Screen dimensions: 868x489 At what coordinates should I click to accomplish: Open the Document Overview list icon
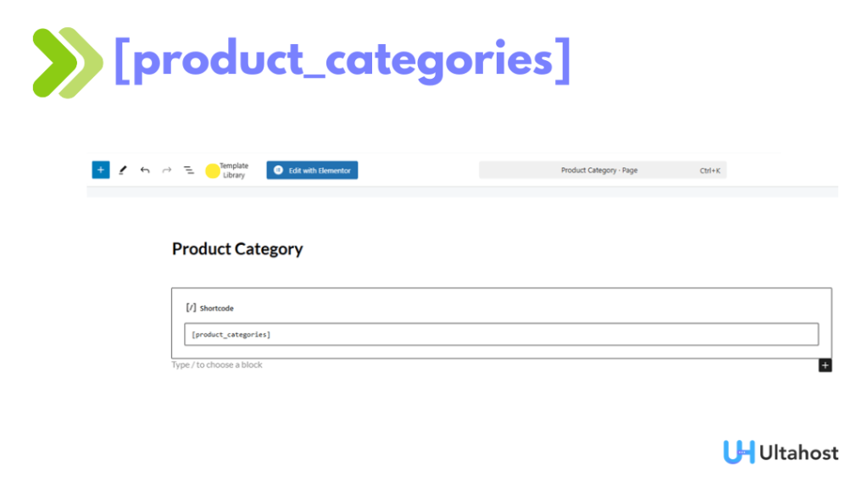pos(188,169)
